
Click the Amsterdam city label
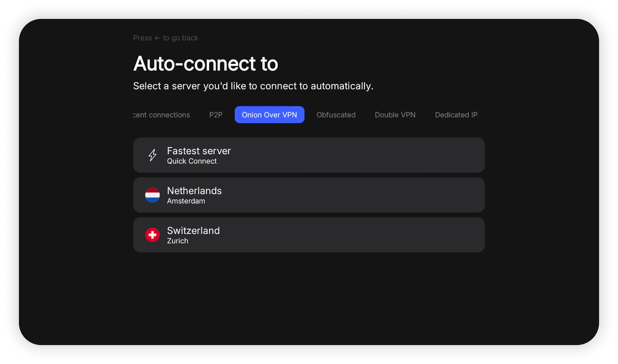186,201
